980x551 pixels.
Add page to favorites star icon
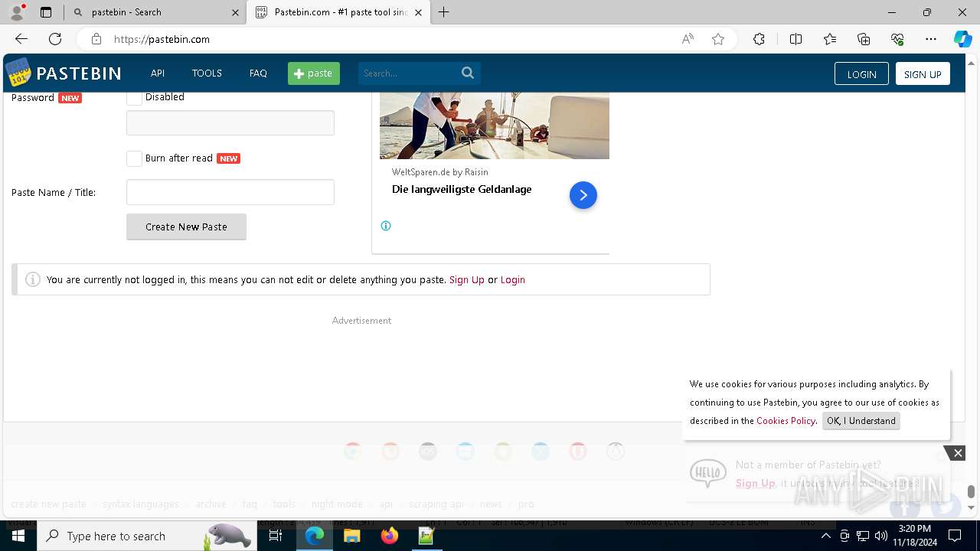[718, 39]
